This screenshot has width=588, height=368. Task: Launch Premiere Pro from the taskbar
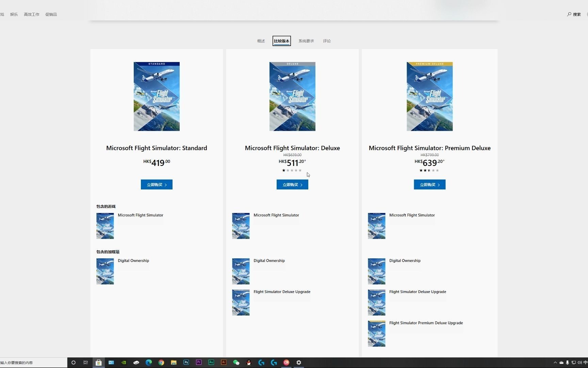coord(199,363)
